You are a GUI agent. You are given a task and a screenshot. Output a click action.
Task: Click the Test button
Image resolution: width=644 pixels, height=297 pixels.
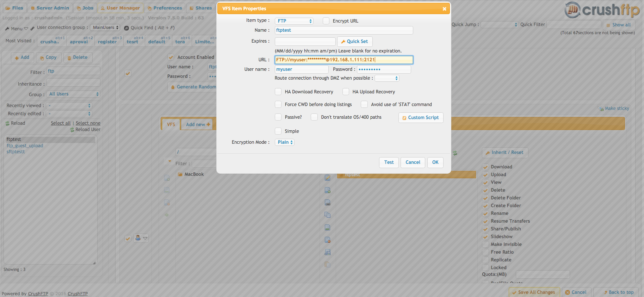(389, 162)
